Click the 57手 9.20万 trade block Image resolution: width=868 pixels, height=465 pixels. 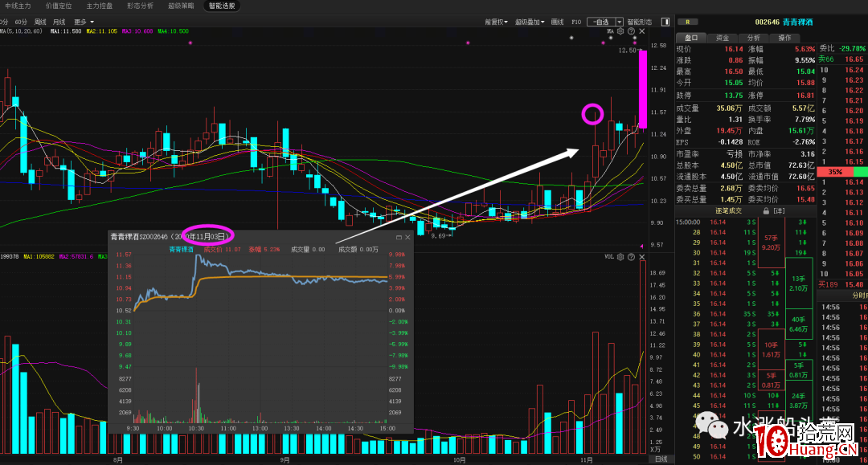point(771,243)
